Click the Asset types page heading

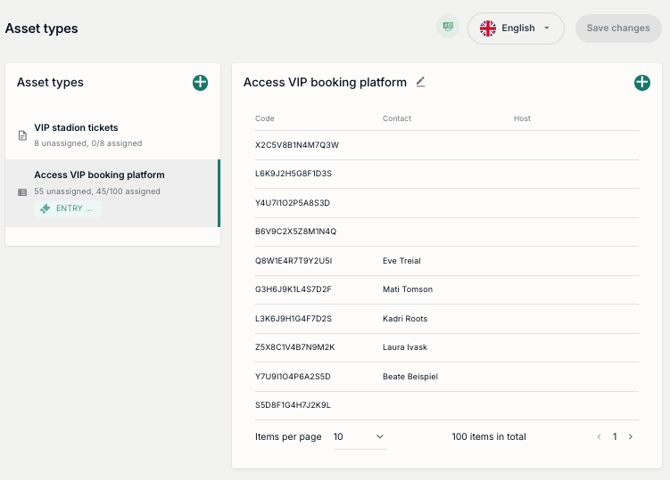(x=41, y=29)
